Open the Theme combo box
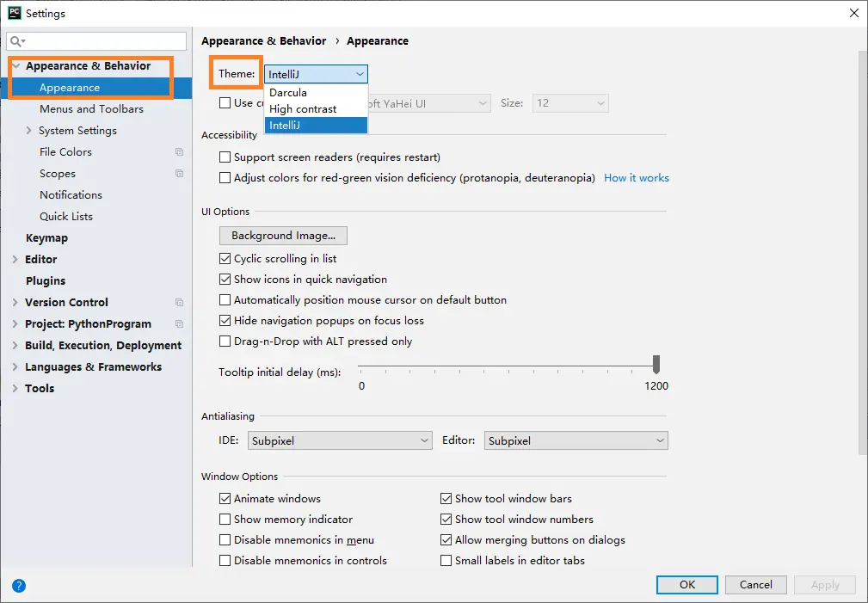Image resolution: width=868 pixels, height=603 pixels. (x=316, y=74)
